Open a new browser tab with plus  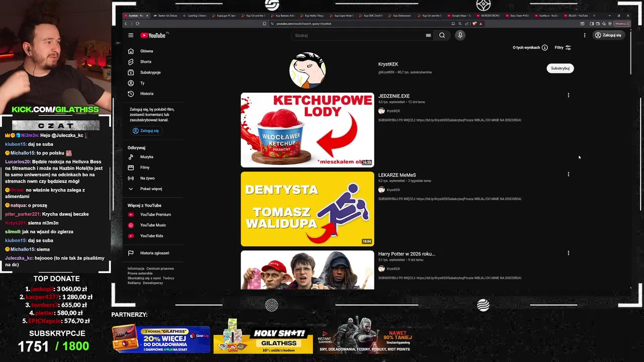tap(595, 16)
